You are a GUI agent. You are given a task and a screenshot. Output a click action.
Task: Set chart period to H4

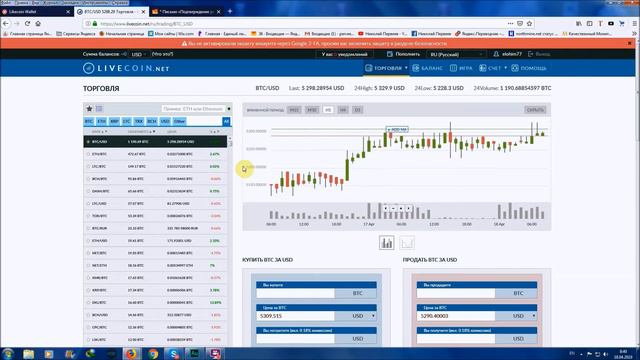(x=343, y=110)
